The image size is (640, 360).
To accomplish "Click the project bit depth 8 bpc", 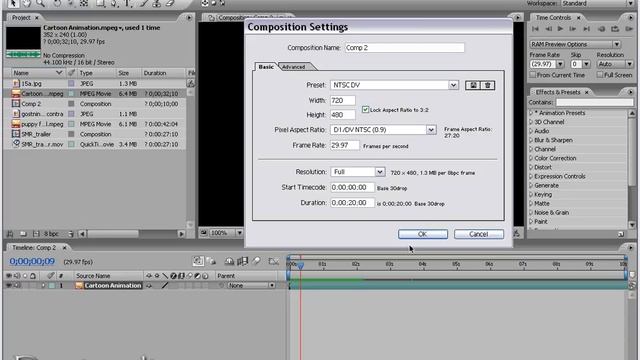I will point(51,234).
